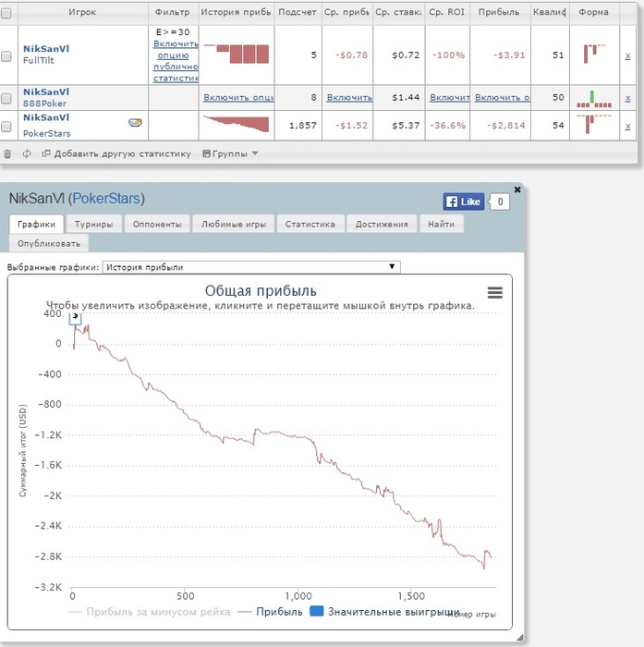
Task: Click PokerStars profit history mini chart
Action: click(x=236, y=124)
